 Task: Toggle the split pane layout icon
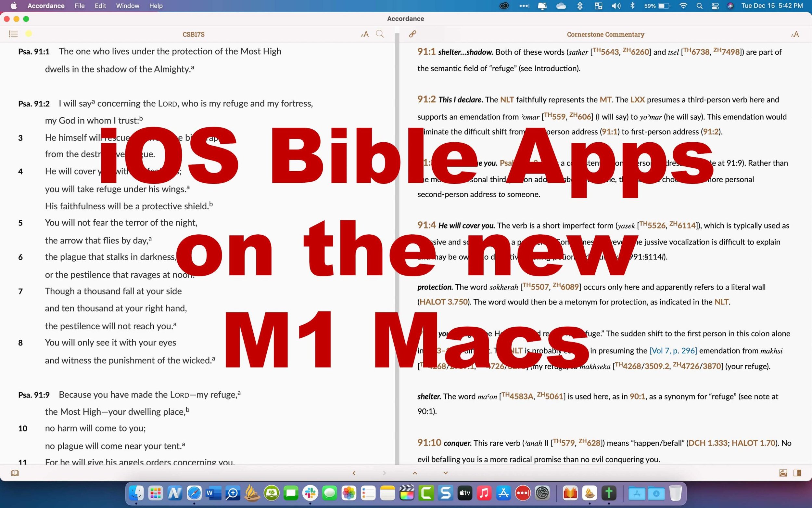[797, 473]
